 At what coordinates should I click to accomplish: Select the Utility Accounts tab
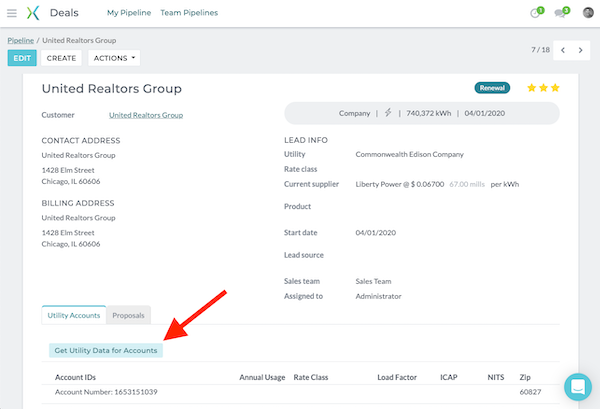(x=74, y=315)
